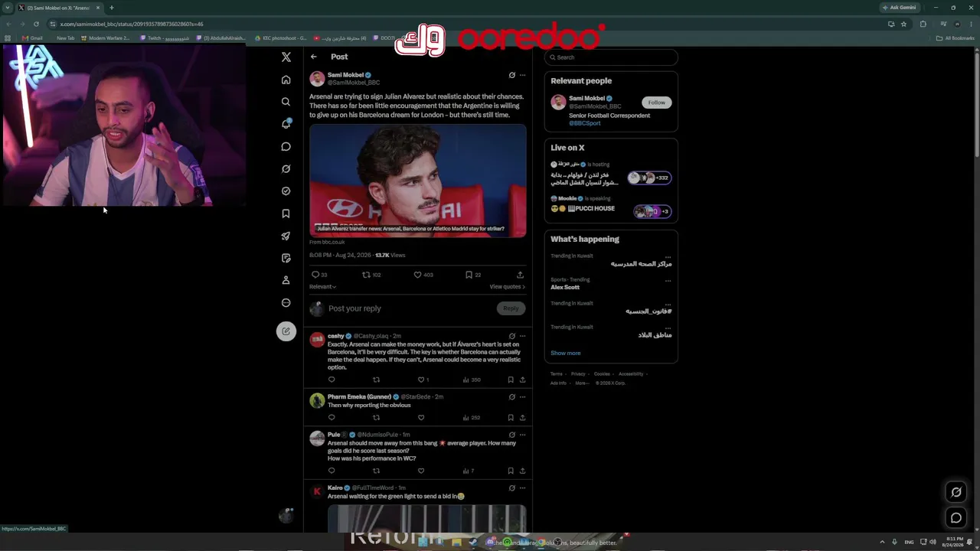
Task: Click the Ask Gemini button
Action: click(x=899, y=8)
